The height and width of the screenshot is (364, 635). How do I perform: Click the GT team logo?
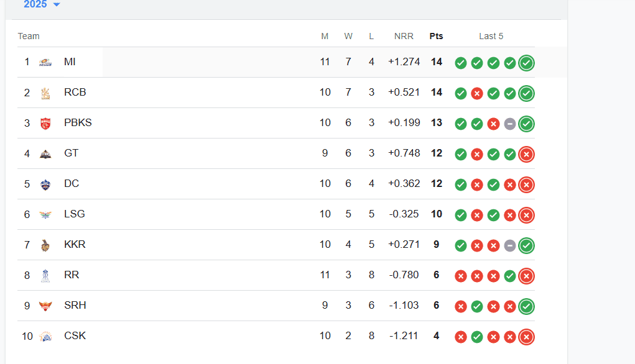45,154
